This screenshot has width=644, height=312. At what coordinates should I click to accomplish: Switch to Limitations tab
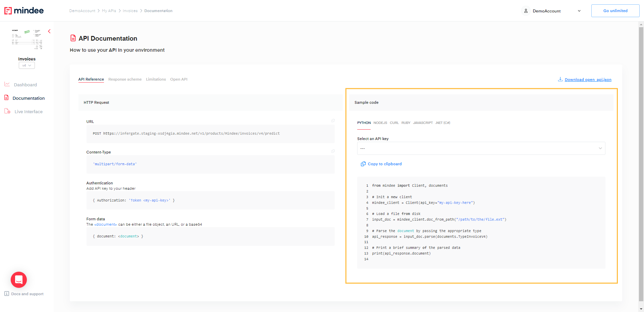[x=156, y=79]
